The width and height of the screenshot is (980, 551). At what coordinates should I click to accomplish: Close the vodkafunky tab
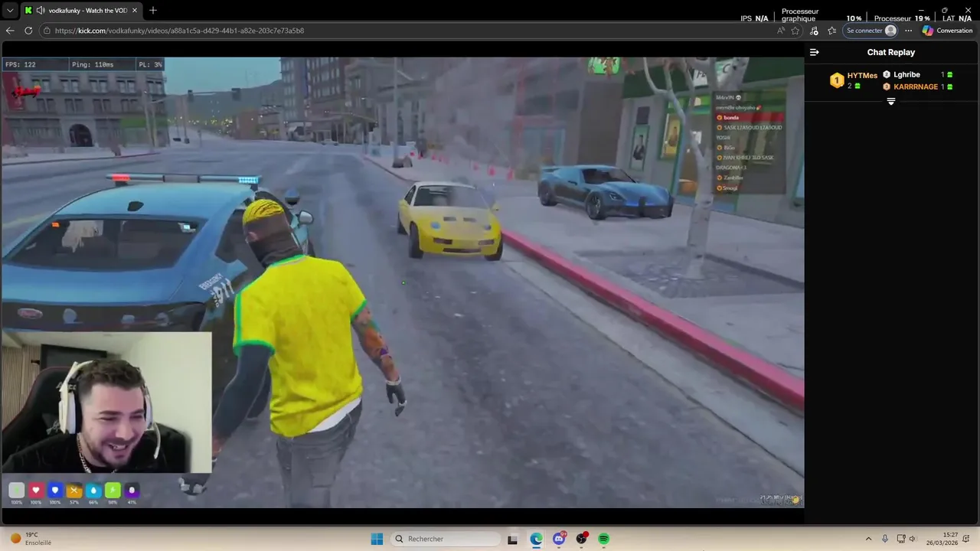135,11
